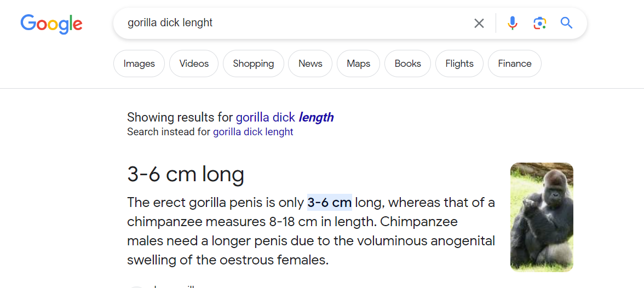Open the Finance tab
Viewport: 644px width, 288px height.
click(515, 64)
